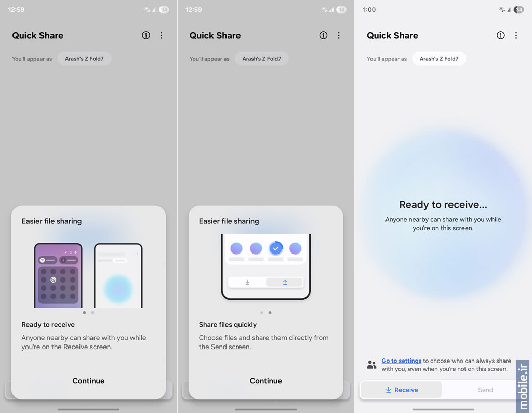This screenshot has height=413, width=532.
Task: Tap the first page dot in the middle card
Action: pos(262,313)
